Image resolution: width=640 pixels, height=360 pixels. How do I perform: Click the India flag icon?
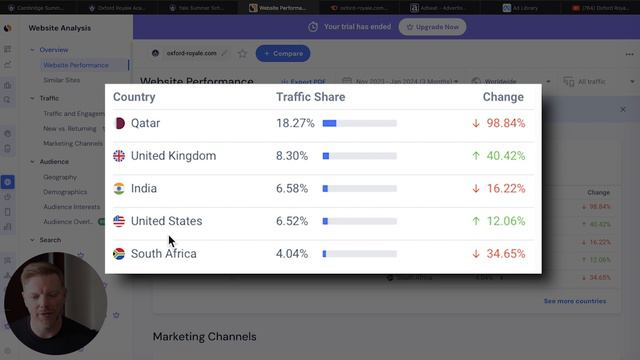click(119, 189)
